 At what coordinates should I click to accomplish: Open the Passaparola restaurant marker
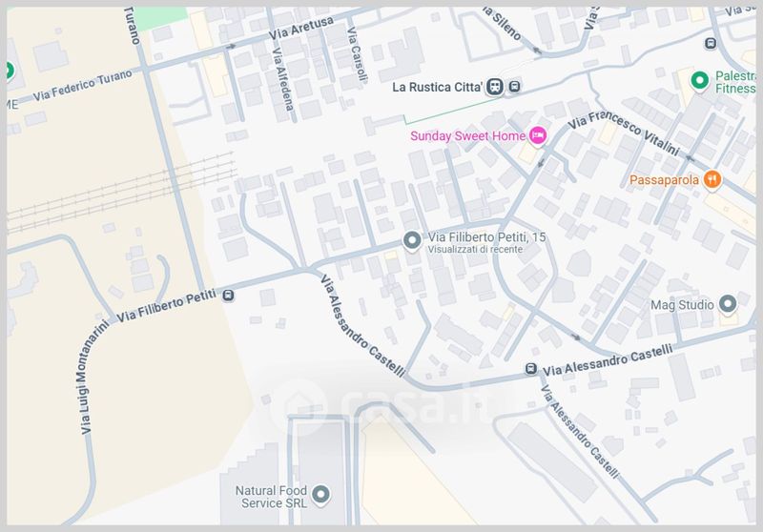(x=712, y=180)
